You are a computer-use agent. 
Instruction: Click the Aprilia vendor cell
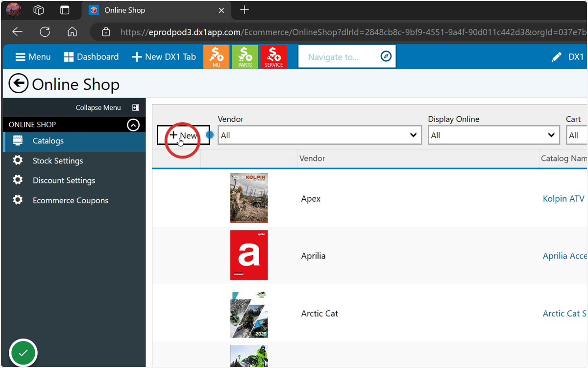click(x=313, y=256)
